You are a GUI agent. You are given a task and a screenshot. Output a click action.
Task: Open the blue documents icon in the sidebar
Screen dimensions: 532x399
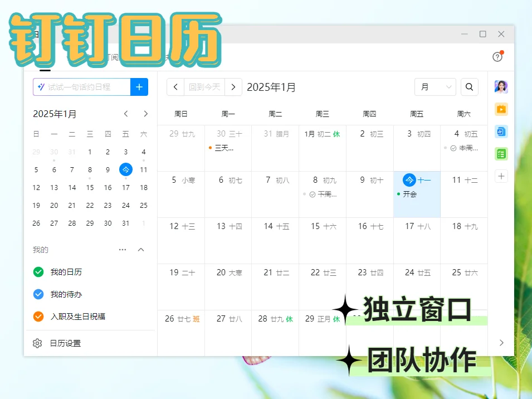[x=501, y=132]
